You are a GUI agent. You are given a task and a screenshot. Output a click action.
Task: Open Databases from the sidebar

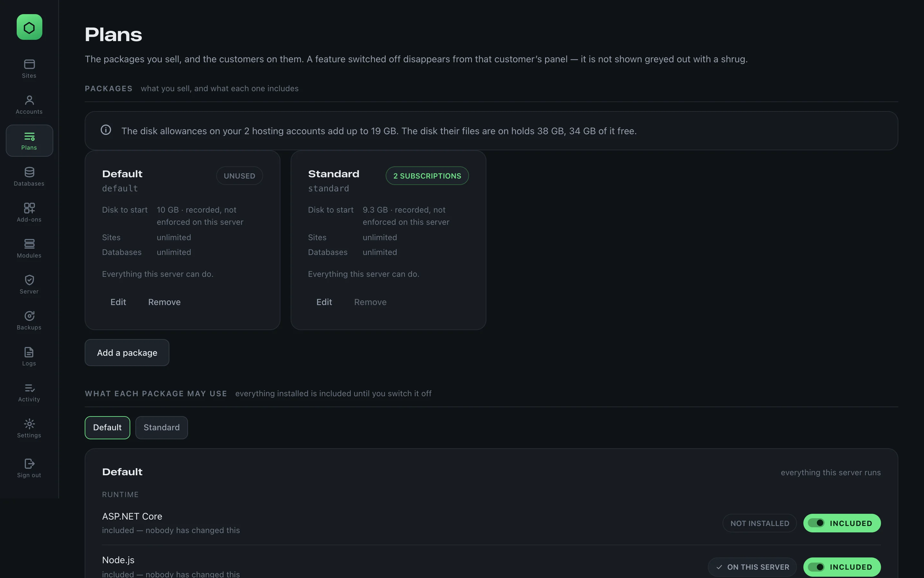click(30, 177)
